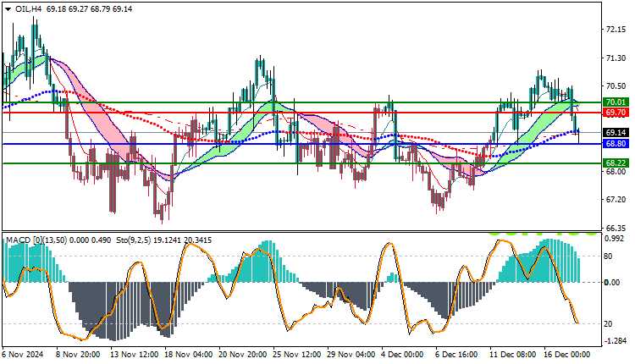Viewport: 635px width, 364px height.
Task: Click the 69.70 red price level label
Action: [x=616, y=112]
